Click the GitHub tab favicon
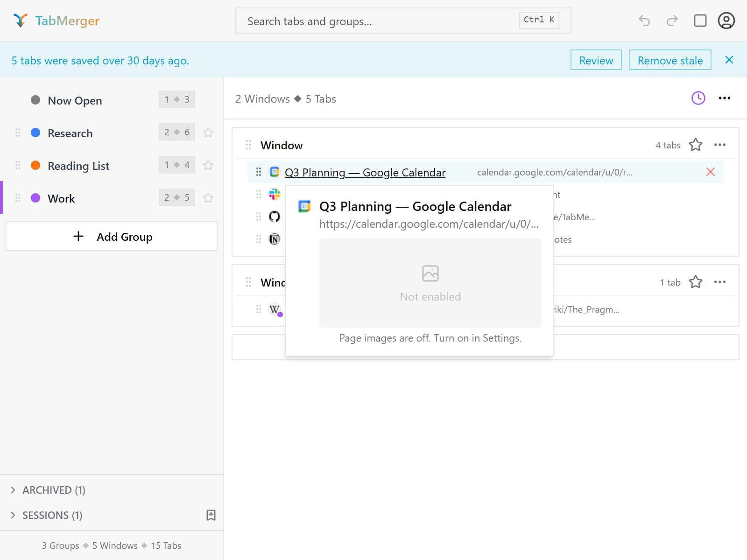 (275, 217)
